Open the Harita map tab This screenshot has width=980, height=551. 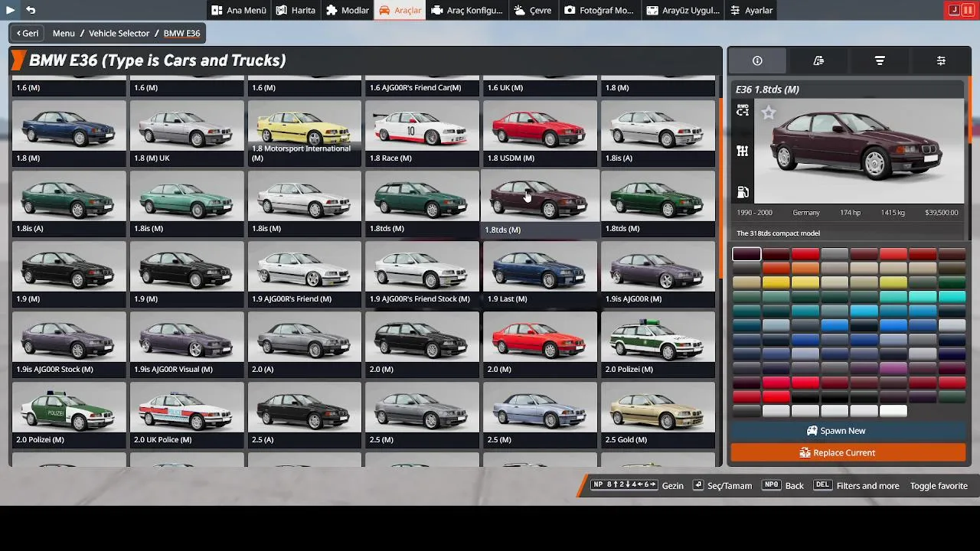coord(296,10)
